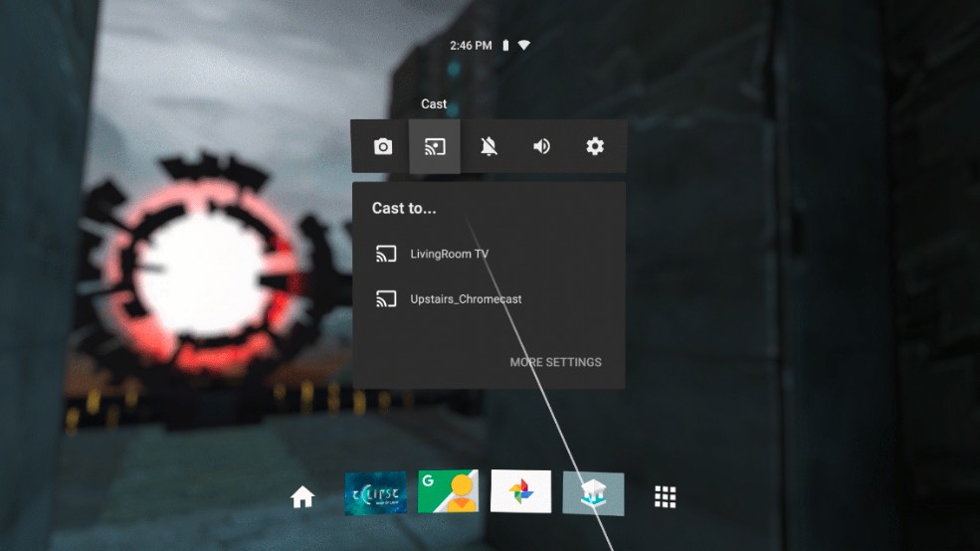Click the 'Cast to...' heading
The image size is (980, 551).
click(x=404, y=208)
